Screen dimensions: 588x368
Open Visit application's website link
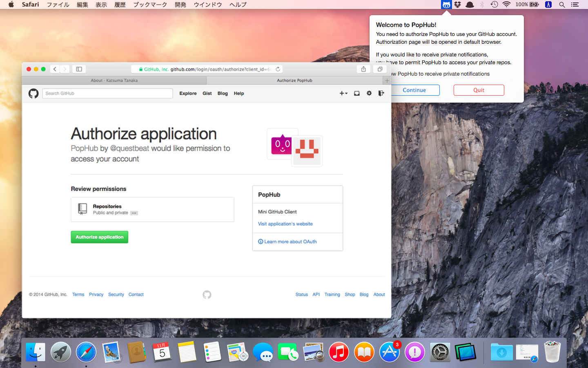tap(285, 224)
